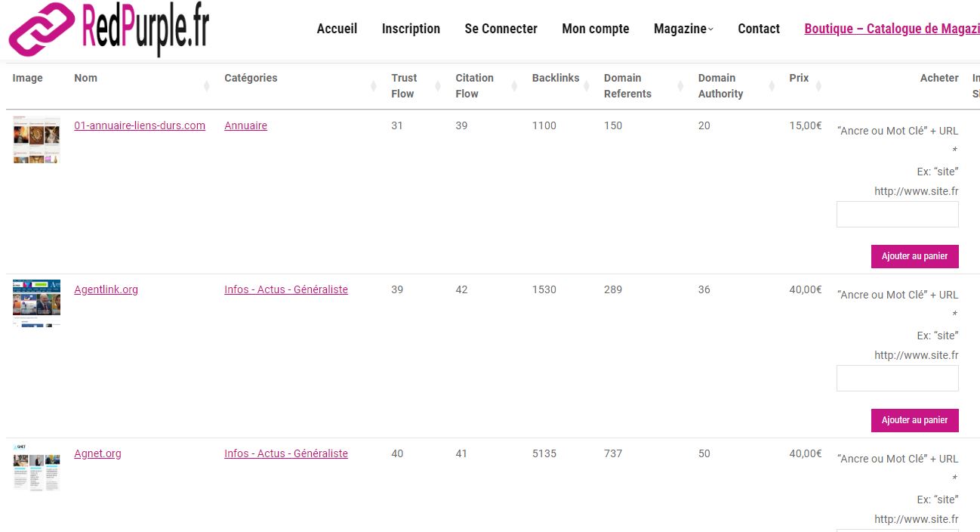The height and width of the screenshot is (532, 980).
Task: Sort by Backlinks sort icon
Action: (x=587, y=86)
